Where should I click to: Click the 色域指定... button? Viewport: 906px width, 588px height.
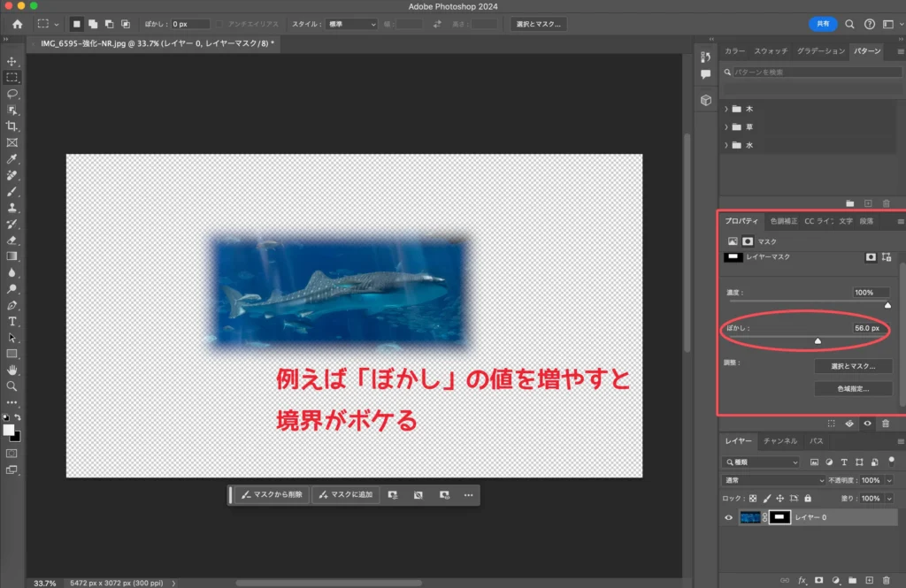coord(853,388)
